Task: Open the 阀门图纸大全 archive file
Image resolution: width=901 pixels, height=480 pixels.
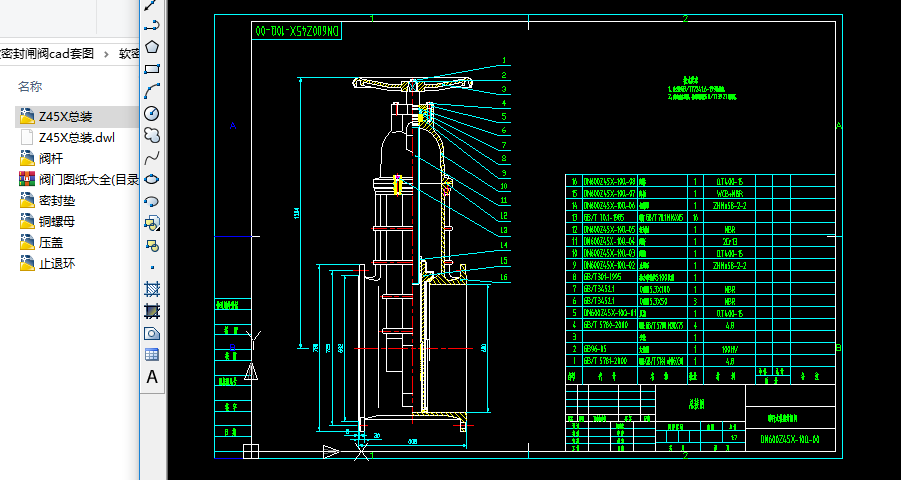Action: pyautogui.click(x=89, y=180)
